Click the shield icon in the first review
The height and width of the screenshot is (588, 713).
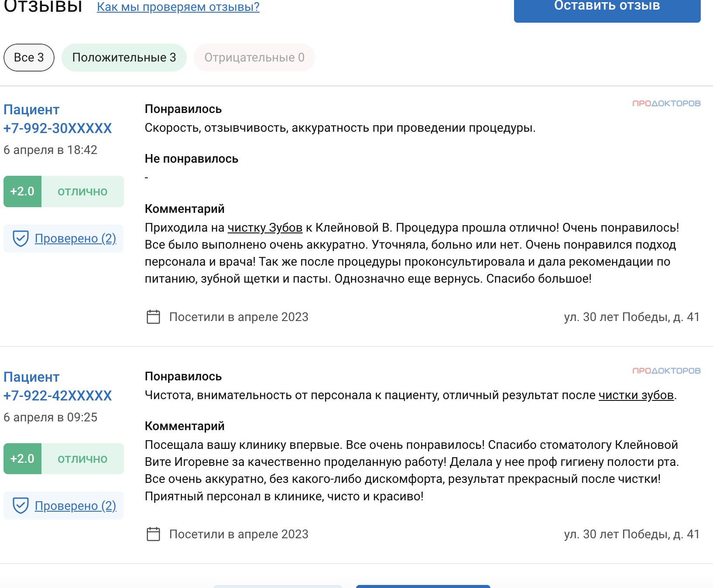21,239
